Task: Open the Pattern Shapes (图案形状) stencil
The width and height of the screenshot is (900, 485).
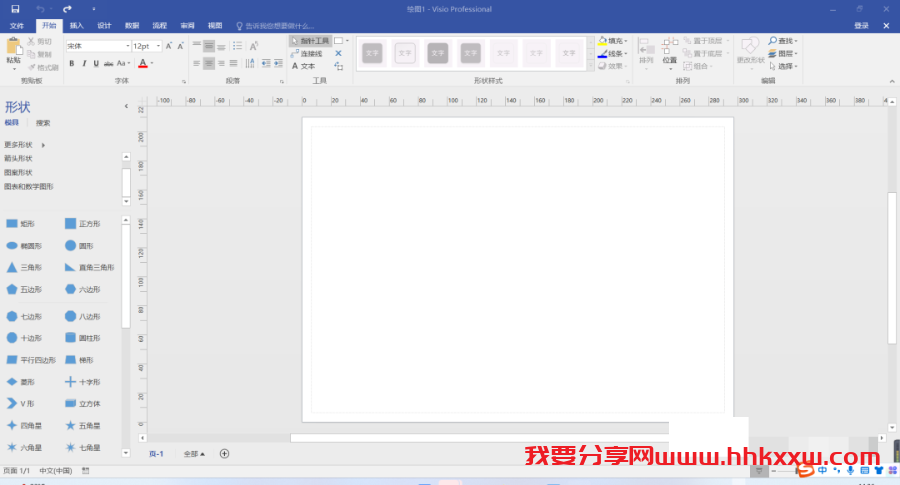Action: click(x=18, y=172)
